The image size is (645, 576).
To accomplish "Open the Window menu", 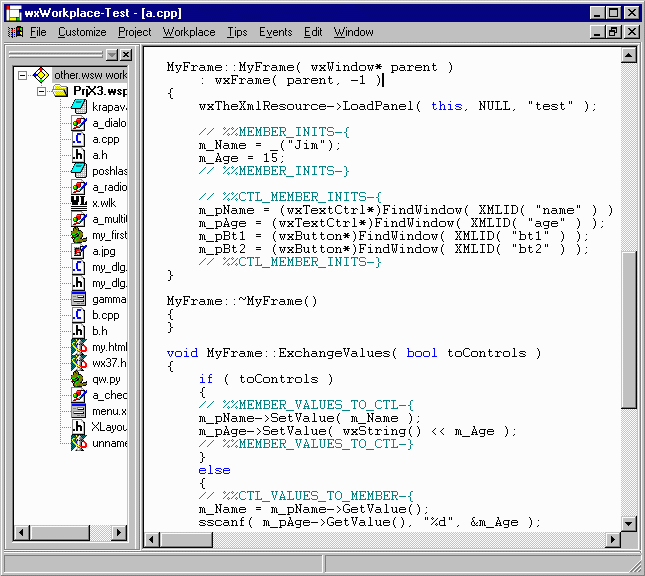I will tap(353, 32).
